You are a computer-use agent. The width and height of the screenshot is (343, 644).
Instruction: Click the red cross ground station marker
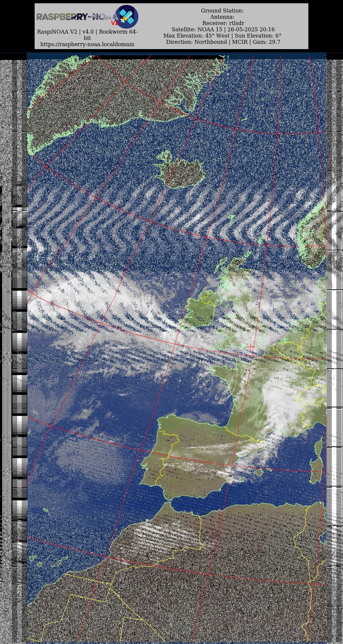(x=251, y=346)
